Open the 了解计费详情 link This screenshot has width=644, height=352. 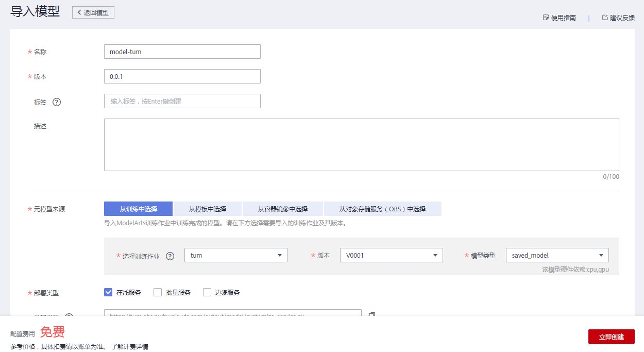(130, 347)
